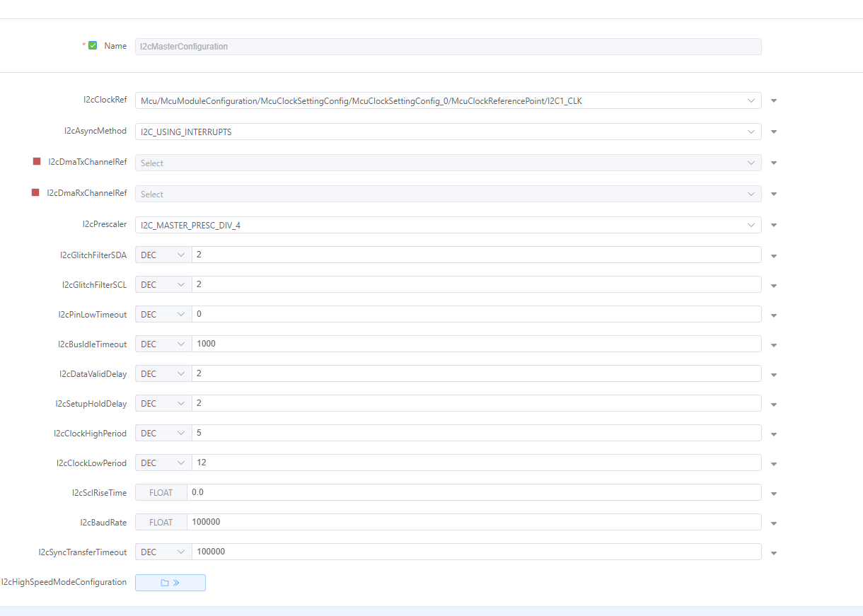
Task: Open the I2cAsyncMethod dropdown
Action: click(x=751, y=132)
